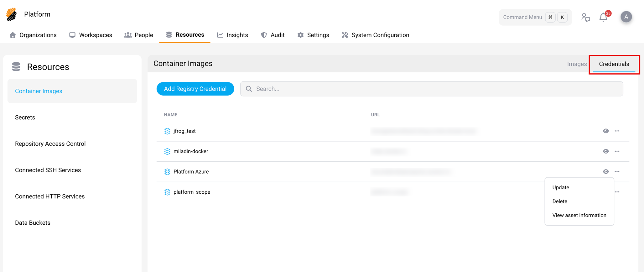Reveal the jfrog_test URL with eye icon

(x=606, y=131)
